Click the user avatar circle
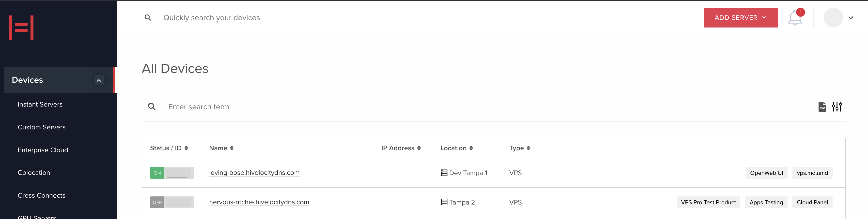The image size is (868, 219). tap(833, 17)
